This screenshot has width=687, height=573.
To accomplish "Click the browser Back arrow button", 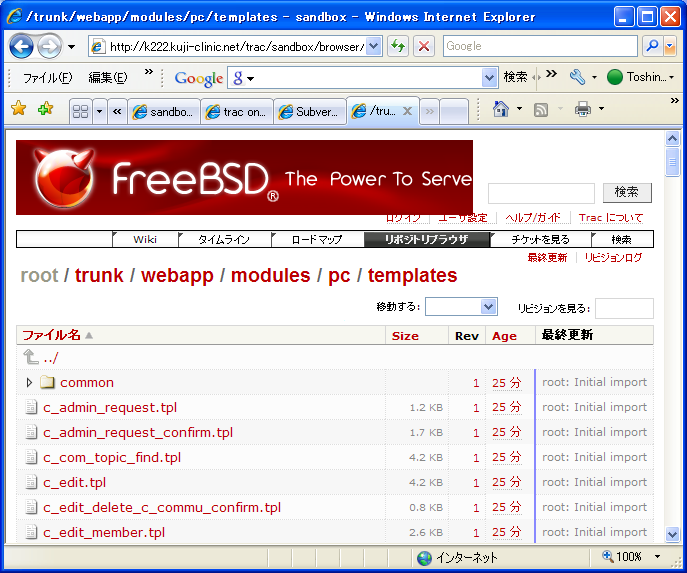I will pos(22,46).
